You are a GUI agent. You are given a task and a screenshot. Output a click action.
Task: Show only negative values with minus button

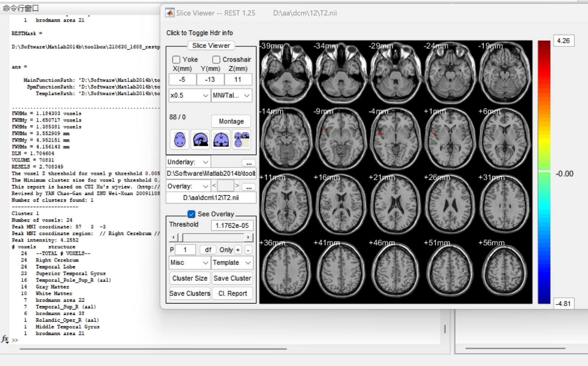(x=248, y=250)
